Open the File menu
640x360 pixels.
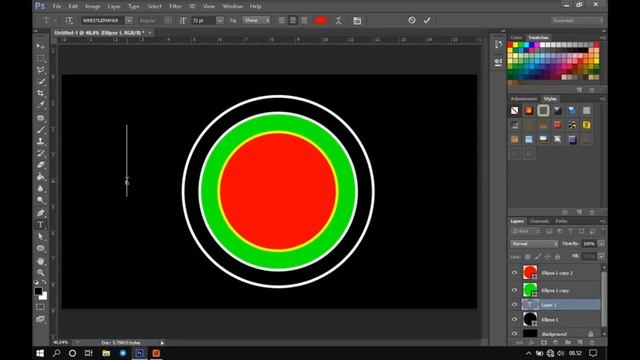[x=57, y=6]
